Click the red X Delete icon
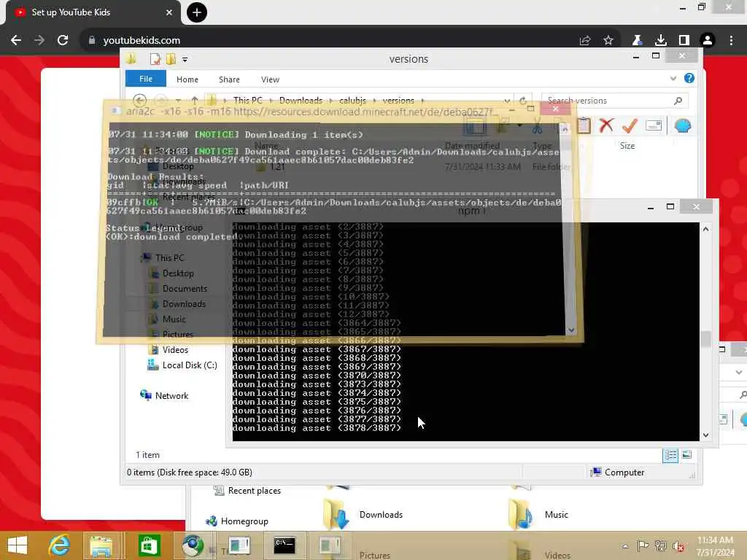The width and height of the screenshot is (747, 560). 606,125
